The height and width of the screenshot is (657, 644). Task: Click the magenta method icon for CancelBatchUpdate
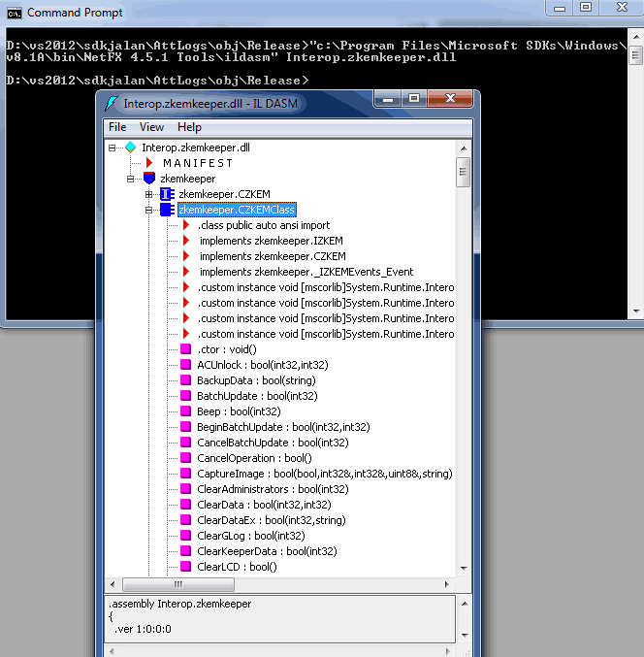185,443
